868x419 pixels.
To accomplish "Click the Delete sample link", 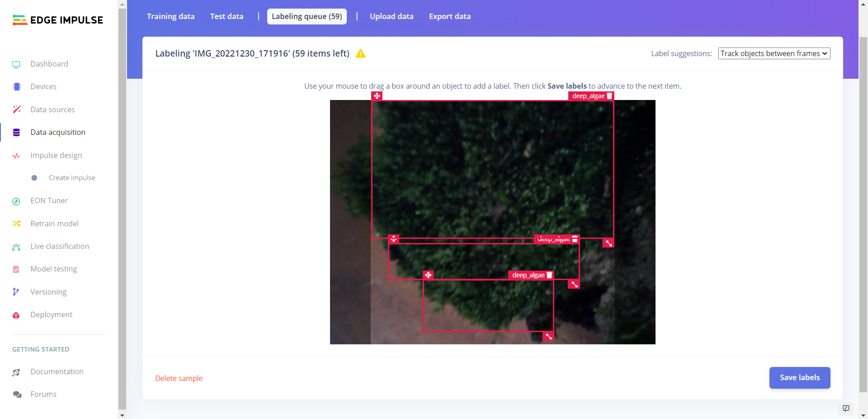I will tap(179, 378).
